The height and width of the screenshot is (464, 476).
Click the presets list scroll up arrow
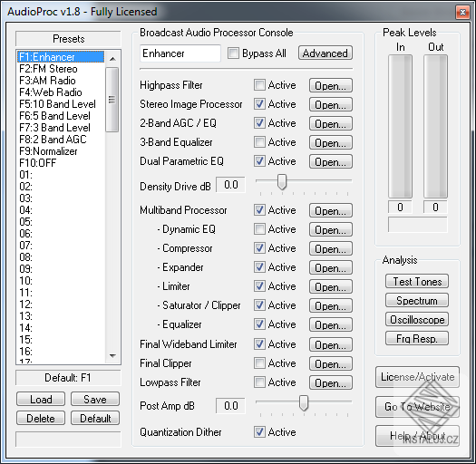[112, 59]
